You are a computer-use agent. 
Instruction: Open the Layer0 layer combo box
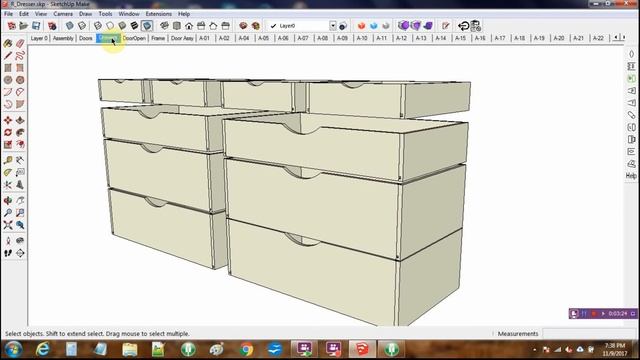[301, 26]
